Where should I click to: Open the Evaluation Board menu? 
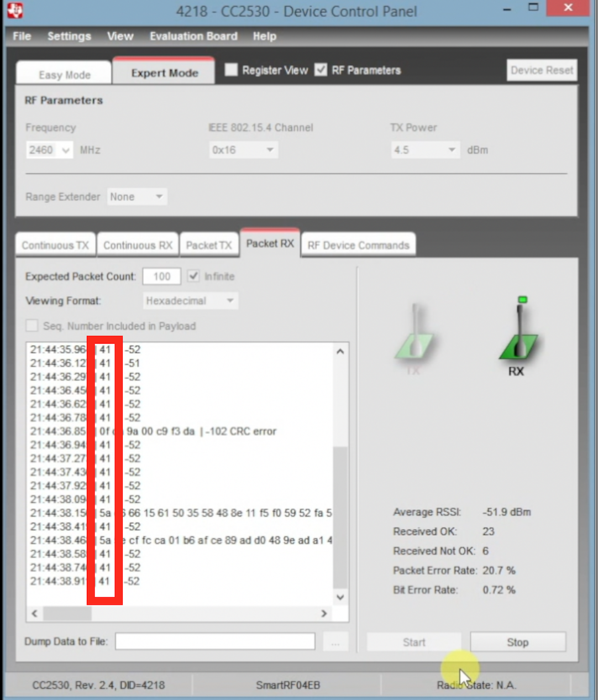(193, 36)
